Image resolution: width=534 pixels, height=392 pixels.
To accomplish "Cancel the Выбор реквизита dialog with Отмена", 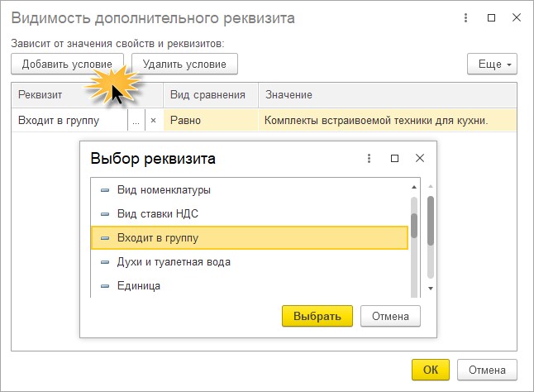I will coord(390,316).
